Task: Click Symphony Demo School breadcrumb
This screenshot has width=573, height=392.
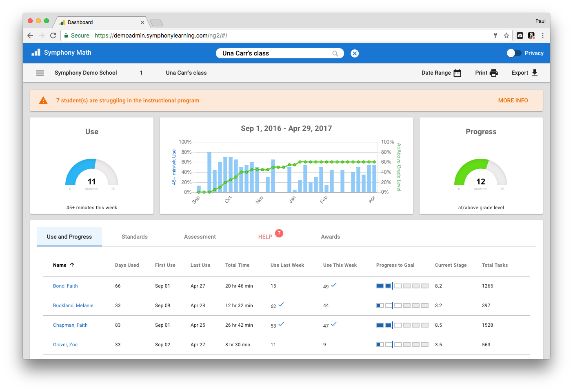Action: click(86, 73)
